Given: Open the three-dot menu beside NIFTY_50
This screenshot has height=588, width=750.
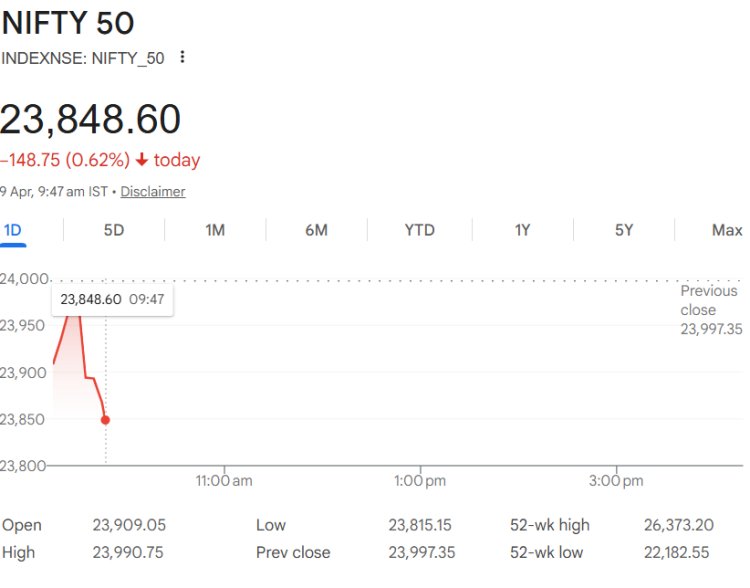Looking at the screenshot, I should [x=182, y=58].
